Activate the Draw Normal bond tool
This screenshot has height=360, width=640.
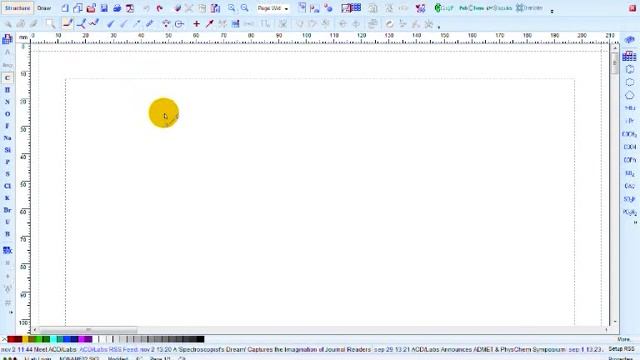tap(68, 24)
